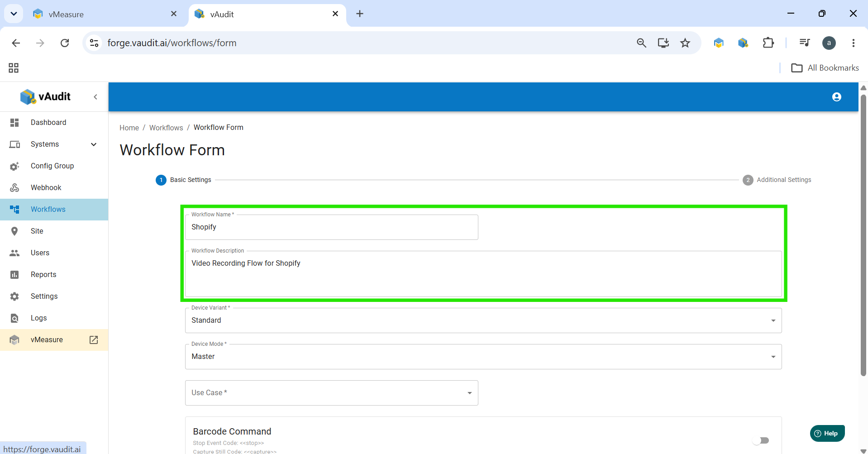Click the Config Group gear icon
The width and height of the screenshot is (868, 454).
[x=14, y=166]
